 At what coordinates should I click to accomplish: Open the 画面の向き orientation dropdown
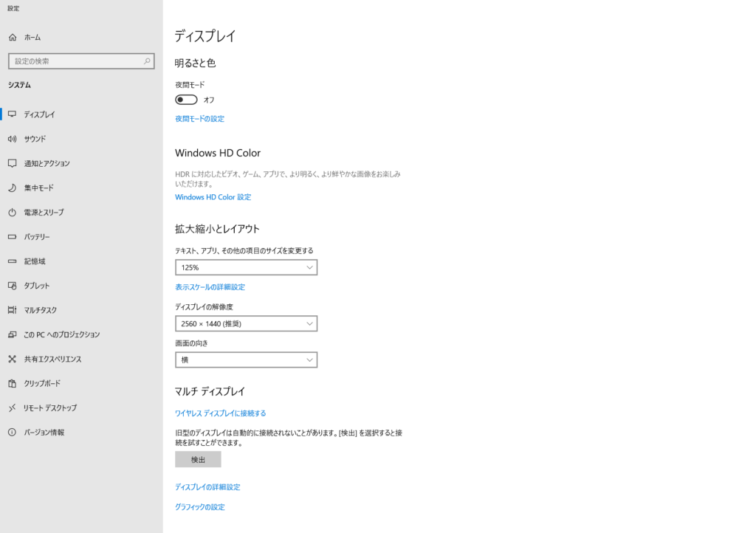[x=246, y=360]
